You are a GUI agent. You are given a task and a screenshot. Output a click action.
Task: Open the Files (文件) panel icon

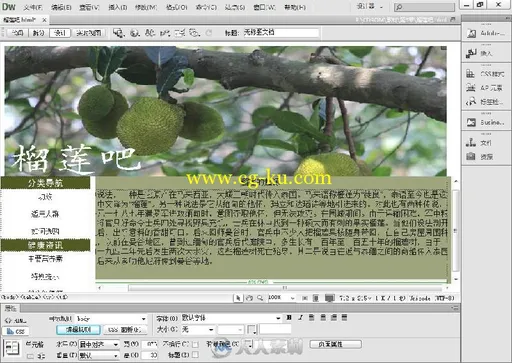(x=471, y=143)
